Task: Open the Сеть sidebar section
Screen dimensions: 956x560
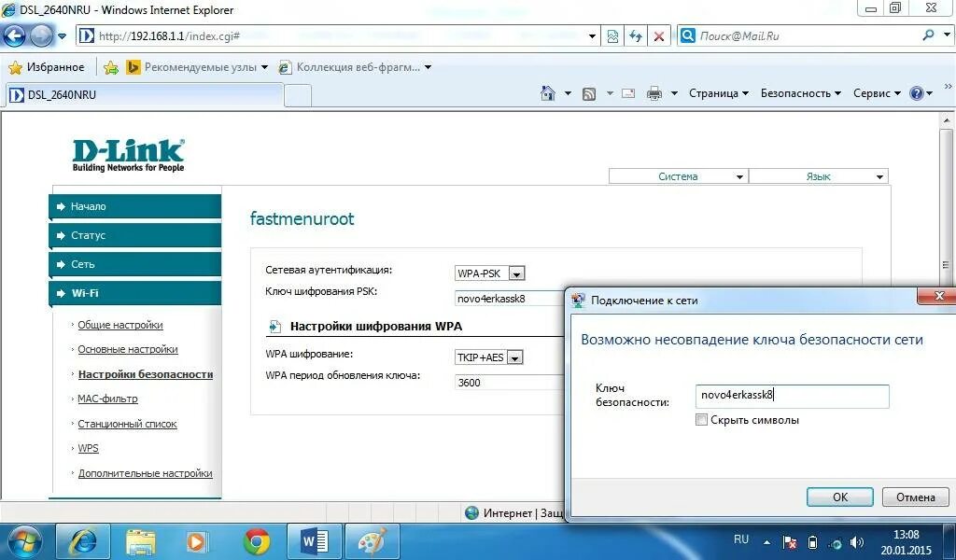Action: [134, 264]
